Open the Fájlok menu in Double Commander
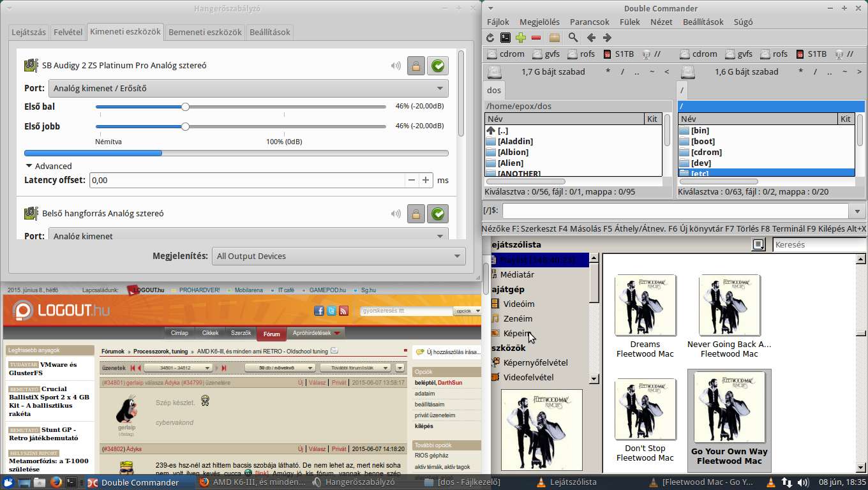This screenshot has width=868, height=490. pos(498,22)
